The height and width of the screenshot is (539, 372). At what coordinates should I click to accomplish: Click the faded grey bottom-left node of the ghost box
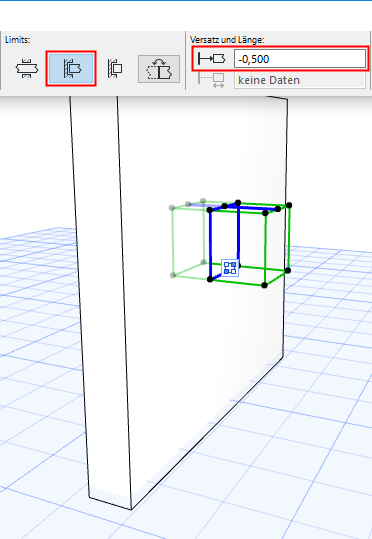pyautogui.click(x=173, y=275)
